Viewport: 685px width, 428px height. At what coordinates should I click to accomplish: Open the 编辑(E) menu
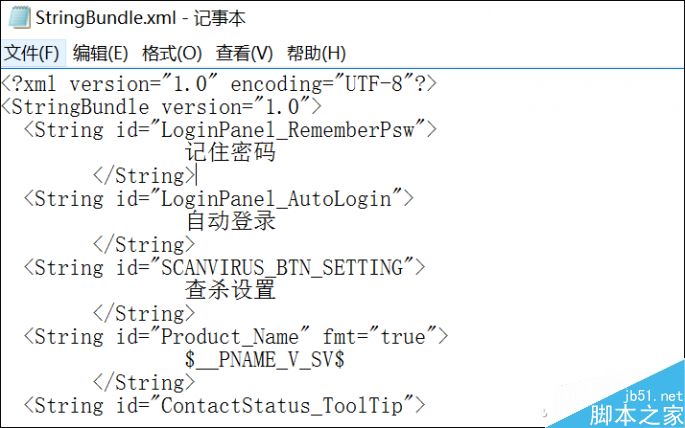tap(100, 53)
